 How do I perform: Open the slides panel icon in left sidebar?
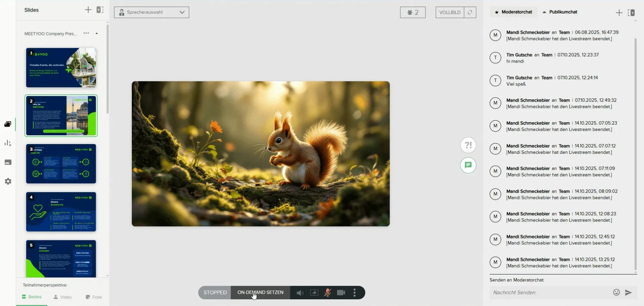[8, 124]
